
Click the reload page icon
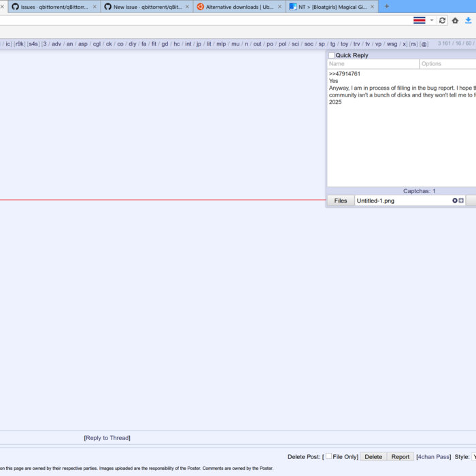442,20
